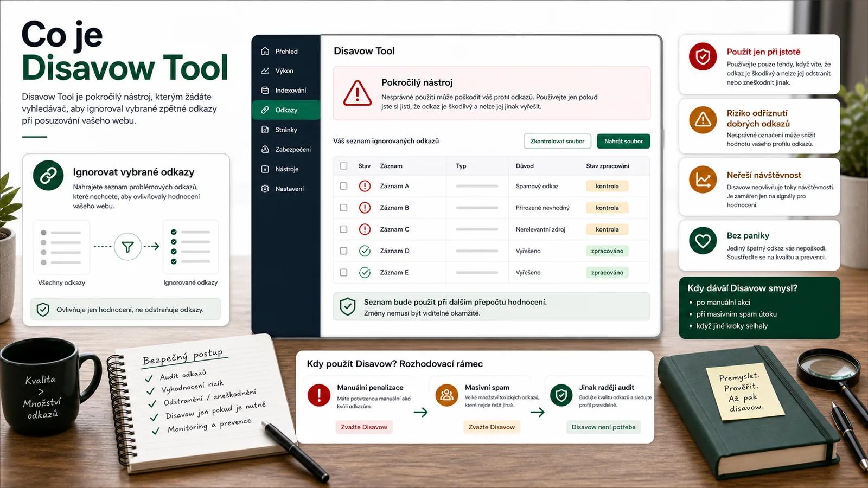Click the Důvod column header
Viewport: 868px width, 488px height.
click(525, 166)
